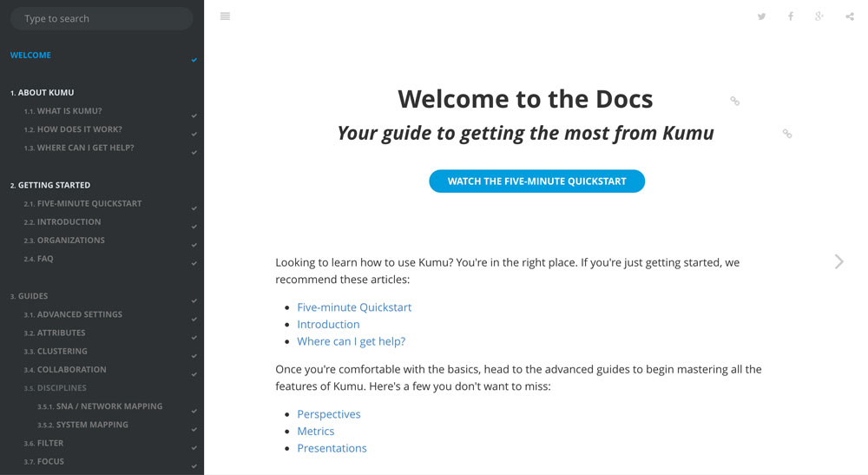Screen dimensions: 868x475
Task: Select Getting Started section heading
Action: click(x=49, y=185)
